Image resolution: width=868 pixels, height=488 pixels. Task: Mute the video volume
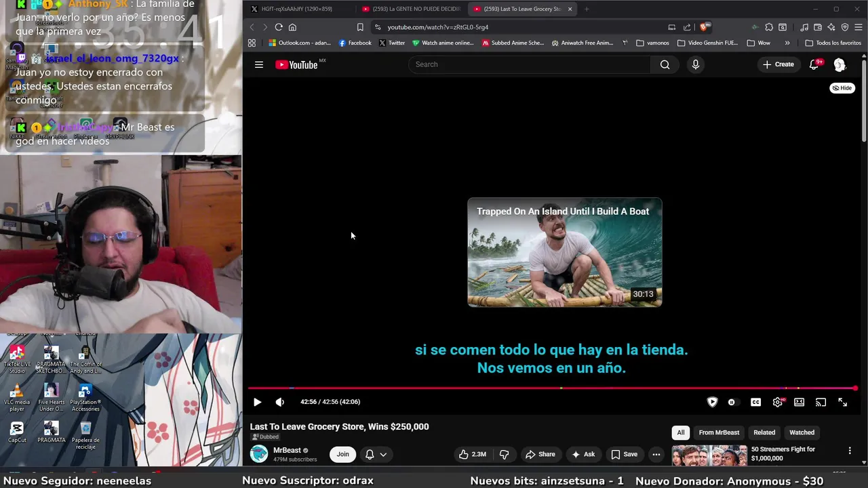tap(279, 402)
